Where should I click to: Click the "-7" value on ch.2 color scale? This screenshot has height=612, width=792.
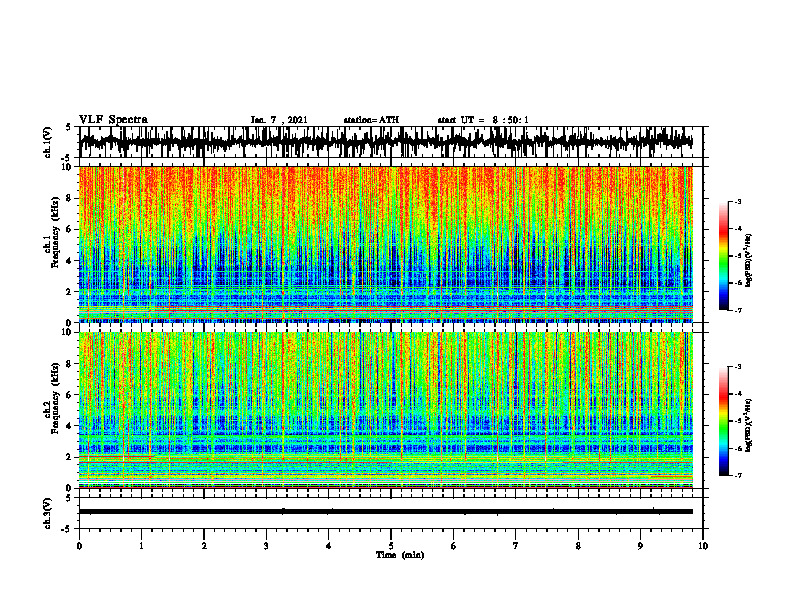click(x=737, y=476)
